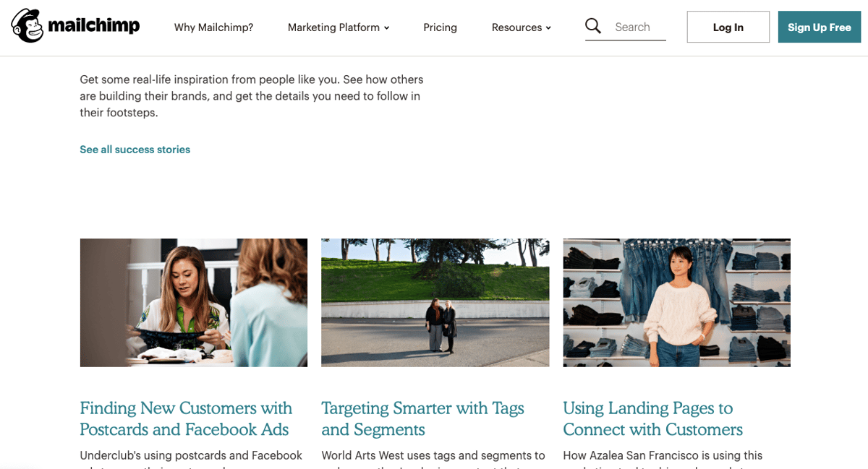Open See all success stories link
This screenshot has width=868, height=469.
point(135,149)
